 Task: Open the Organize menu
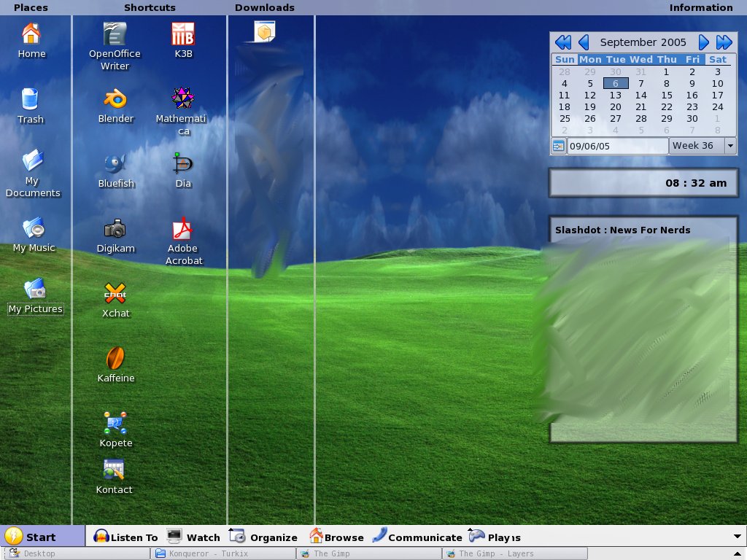tap(263, 537)
